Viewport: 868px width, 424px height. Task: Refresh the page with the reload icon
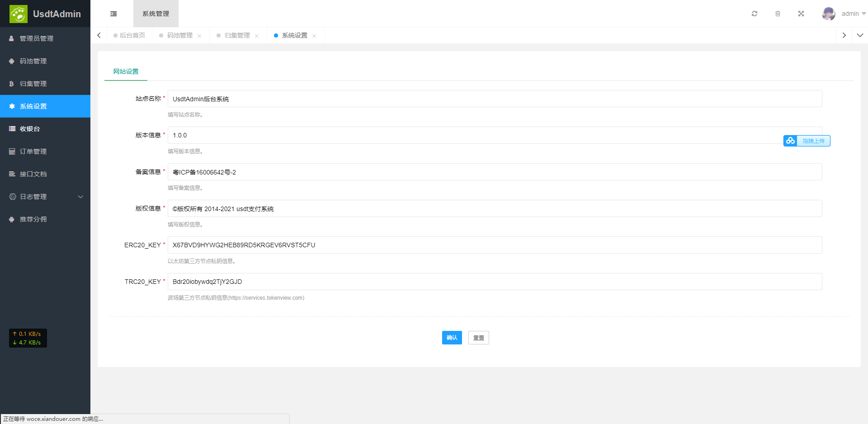tap(755, 14)
